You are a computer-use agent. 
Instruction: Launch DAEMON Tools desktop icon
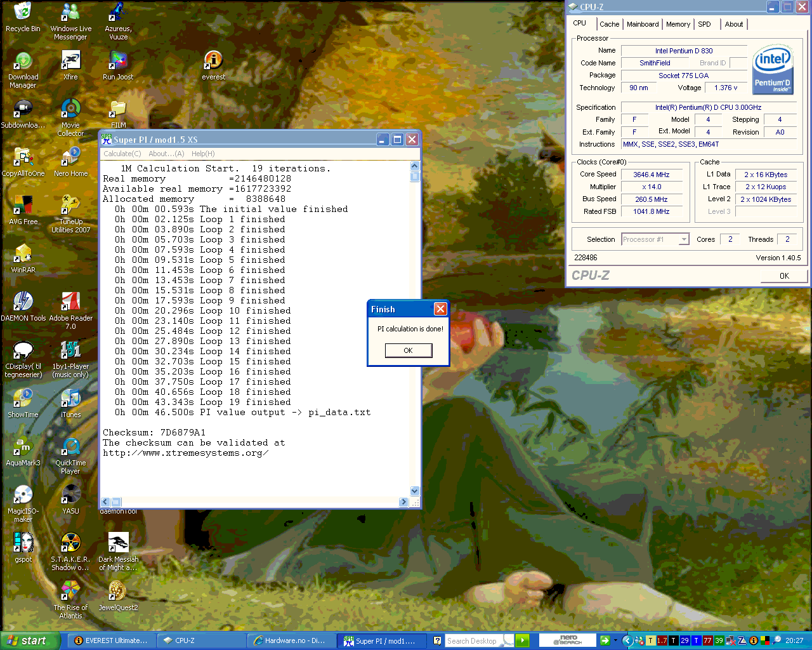click(23, 307)
